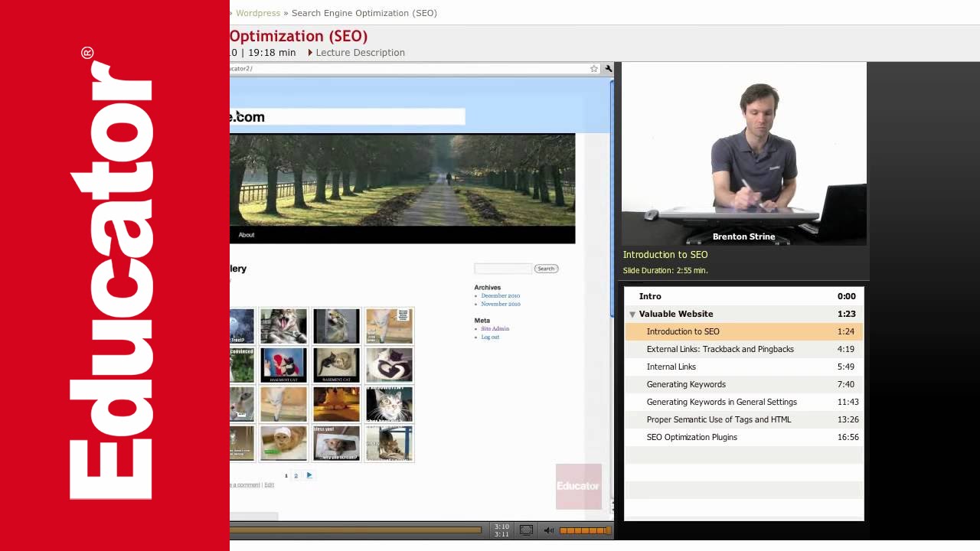Screen dimensions: 980x551
Task: Open the About menu item on the blog
Action: [x=247, y=235]
